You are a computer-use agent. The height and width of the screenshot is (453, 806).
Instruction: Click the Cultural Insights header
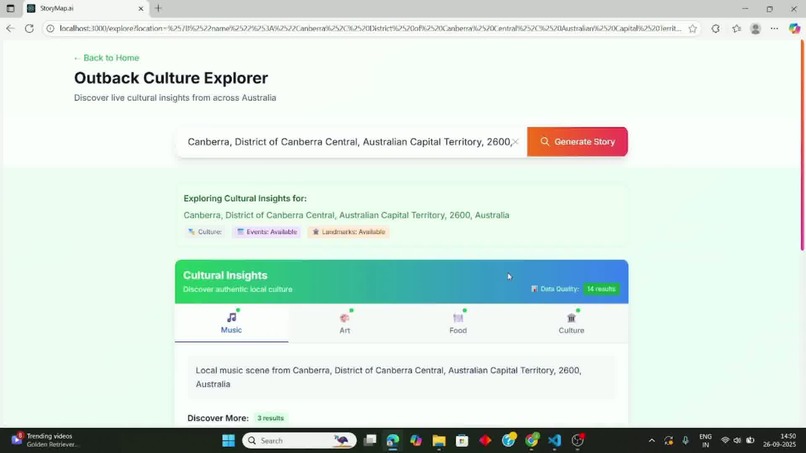coord(225,275)
